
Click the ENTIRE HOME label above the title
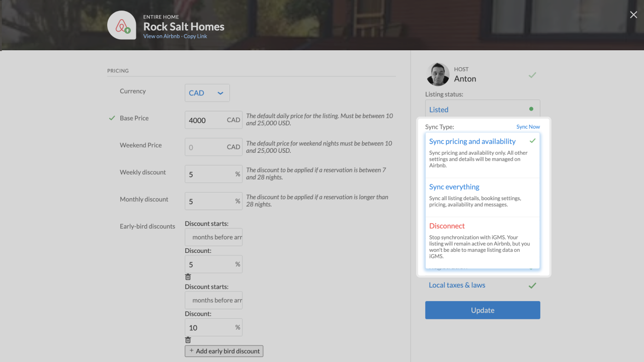click(x=161, y=17)
